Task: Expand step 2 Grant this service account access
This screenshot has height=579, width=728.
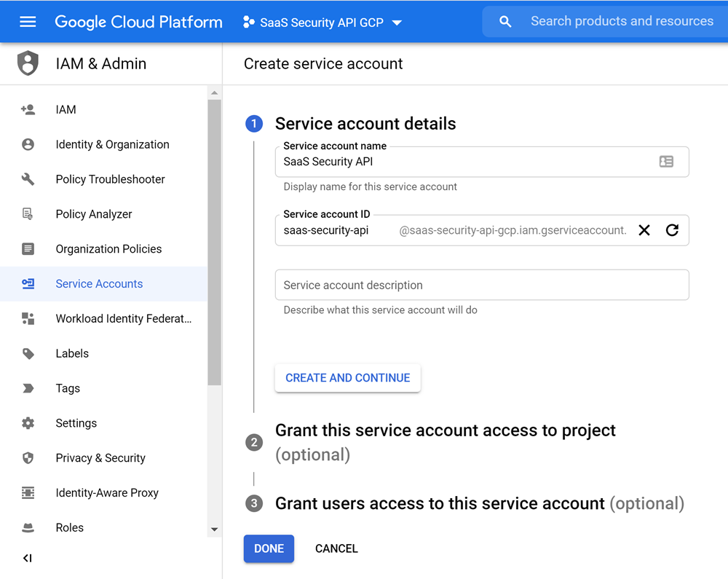Action: coord(445,430)
